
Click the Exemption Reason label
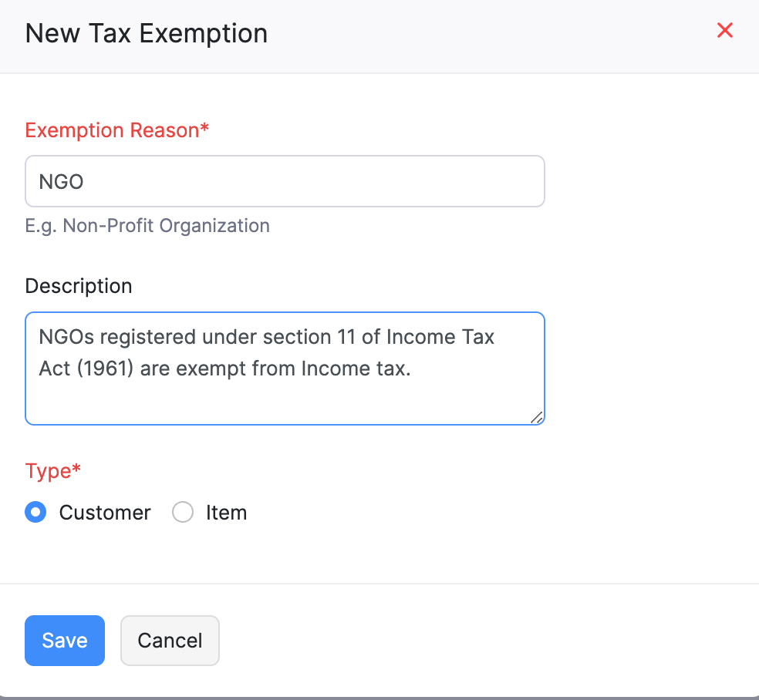click(x=116, y=130)
